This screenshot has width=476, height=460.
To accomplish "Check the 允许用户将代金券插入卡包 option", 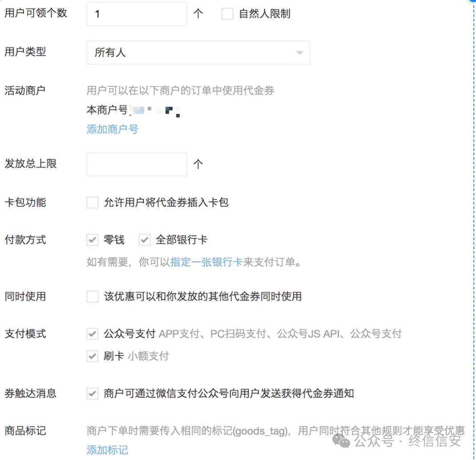I will click(x=92, y=202).
